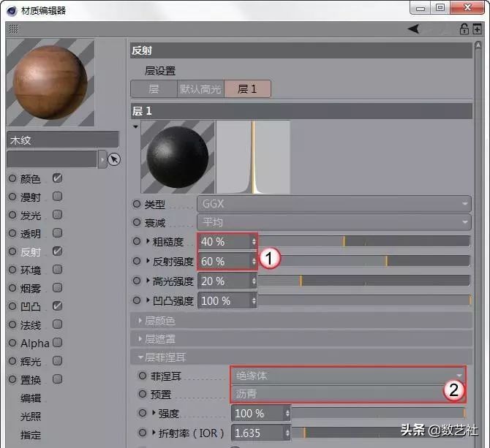This screenshot has height=448, width=490.
Task: Enable the 漫射 channel checkbox
Action: pyautogui.click(x=58, y=197)
